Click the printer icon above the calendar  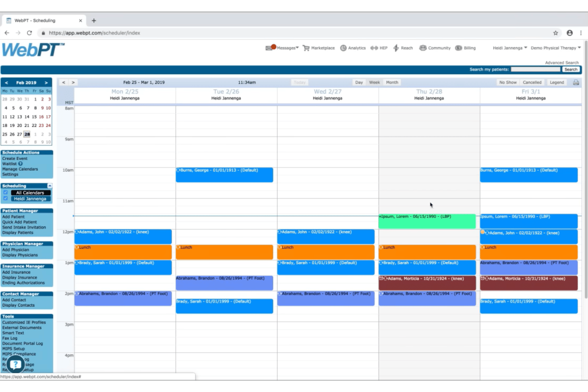(x=576, y=82)
